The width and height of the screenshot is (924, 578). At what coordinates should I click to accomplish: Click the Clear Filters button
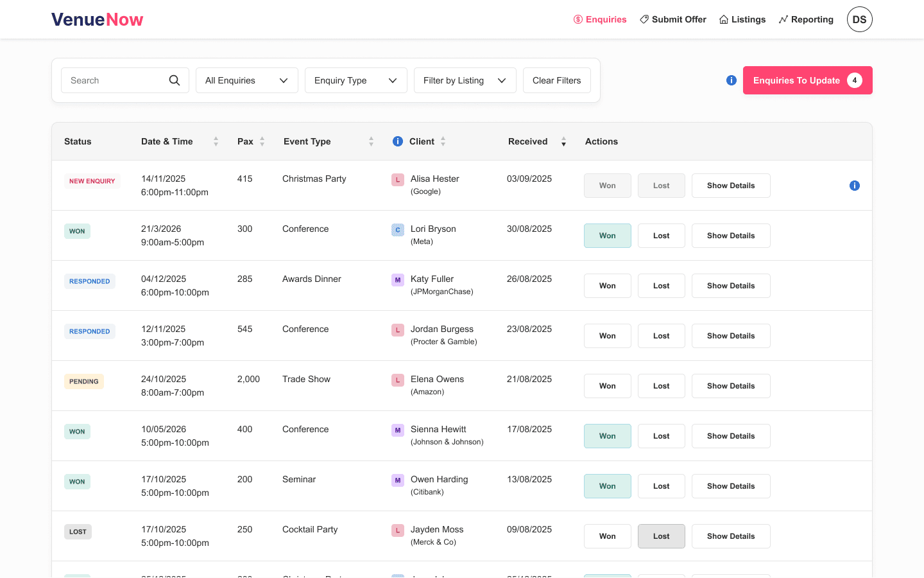(557, 80)
